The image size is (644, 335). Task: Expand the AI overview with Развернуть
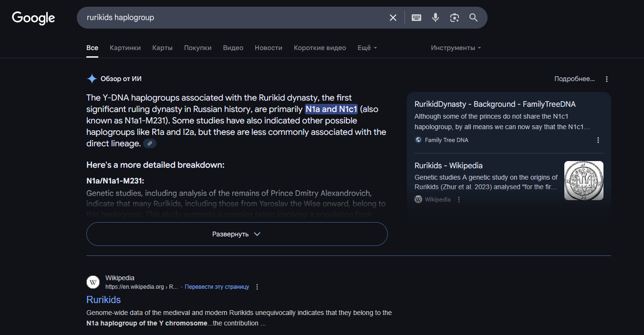[x=237, y=234]
